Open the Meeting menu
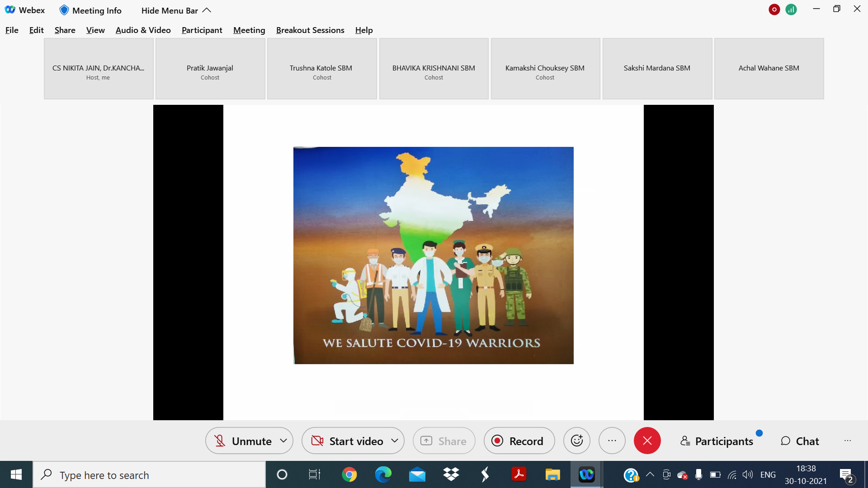This screenshot has width=868, height=488. click(x=249, y=30)
